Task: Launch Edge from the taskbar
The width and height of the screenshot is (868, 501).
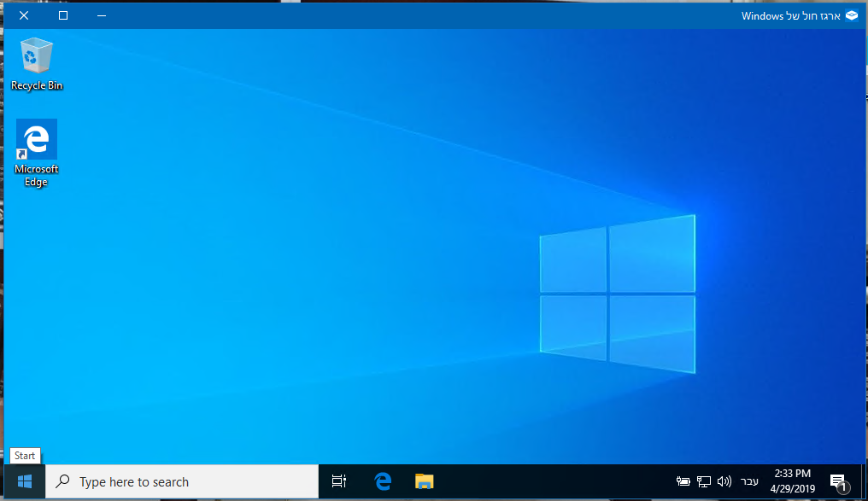Action: pyautogui.click(x=383, y=481)
